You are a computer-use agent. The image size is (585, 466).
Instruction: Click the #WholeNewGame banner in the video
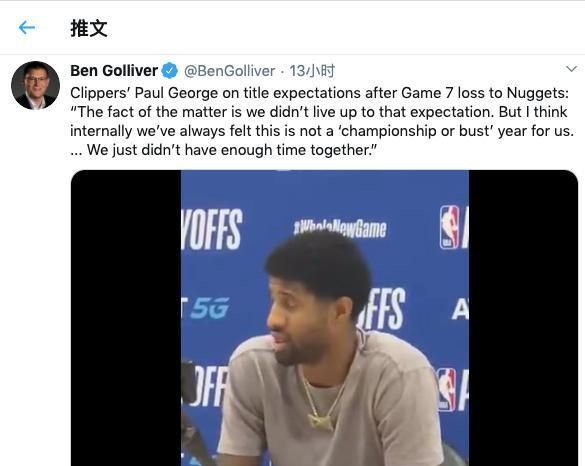340,229
